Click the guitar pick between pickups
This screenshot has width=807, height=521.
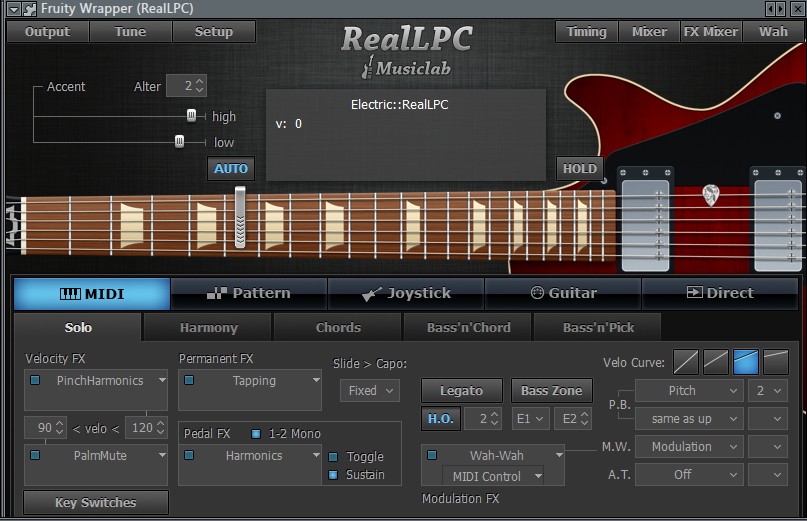pos(710,195)
